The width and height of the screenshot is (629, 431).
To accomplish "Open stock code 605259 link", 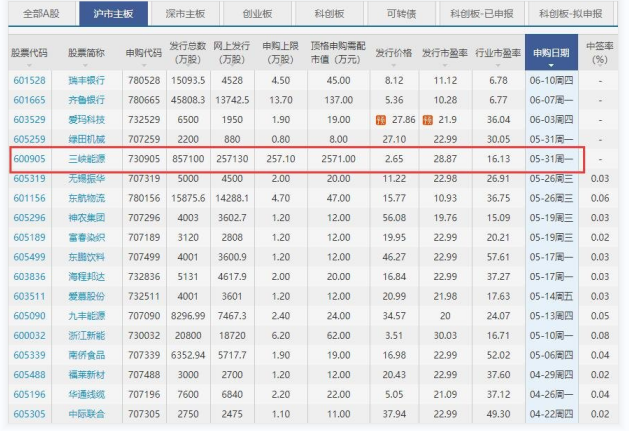I will (x=29, y=139).
